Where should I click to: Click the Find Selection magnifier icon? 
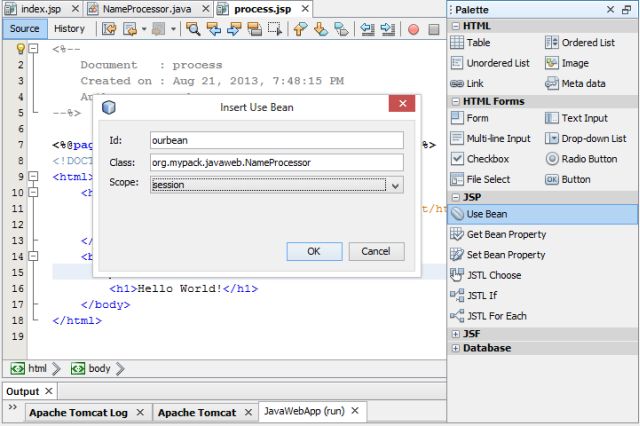point(193,29)
